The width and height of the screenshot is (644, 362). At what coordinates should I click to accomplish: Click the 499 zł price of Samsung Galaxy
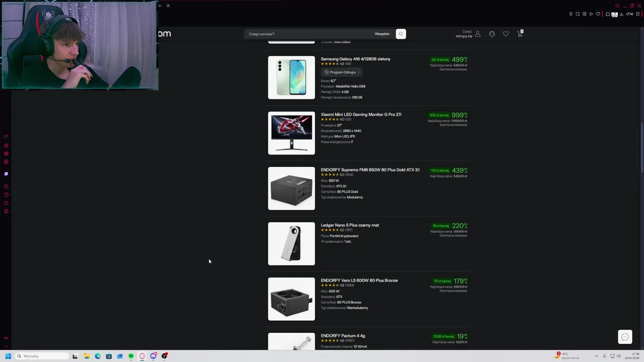[x=459, y=59]
